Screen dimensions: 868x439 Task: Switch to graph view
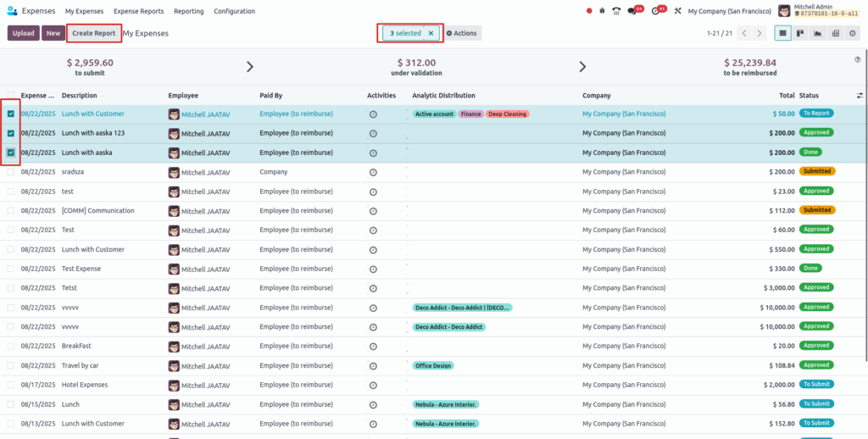click(818, 33)
